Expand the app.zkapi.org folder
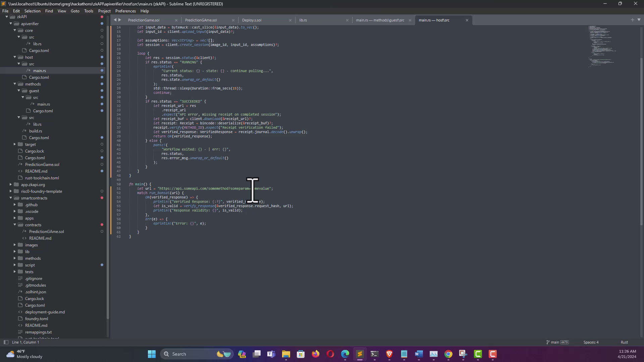 (x=11, y=185)
